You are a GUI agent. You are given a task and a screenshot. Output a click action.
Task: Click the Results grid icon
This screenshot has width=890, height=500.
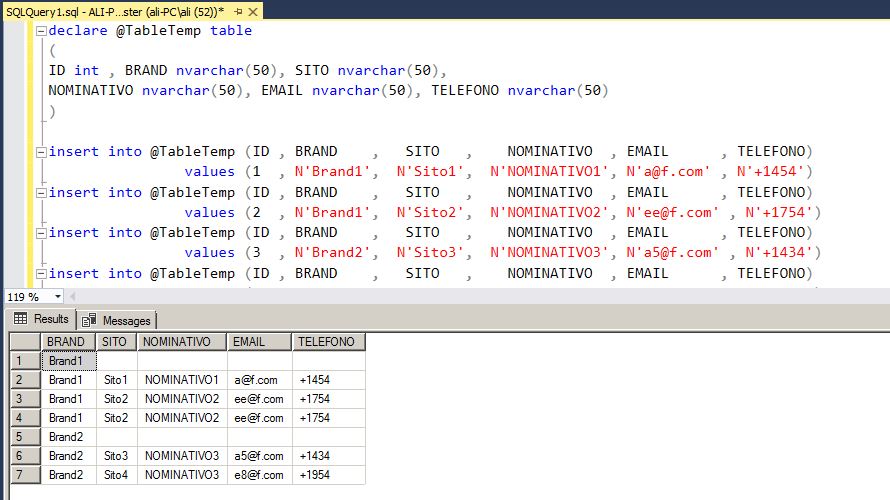coord(20,318)
